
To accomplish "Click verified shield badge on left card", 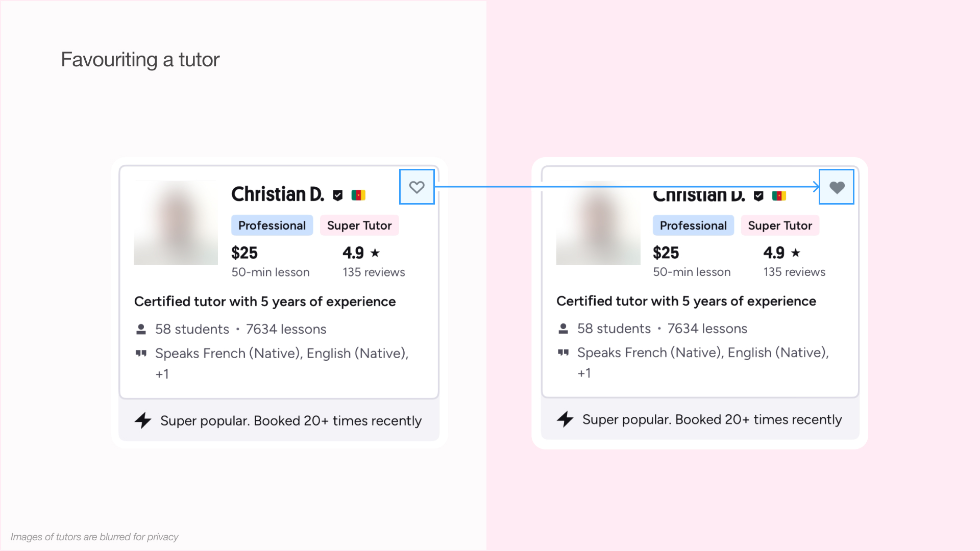I will [x=338, y=195].
